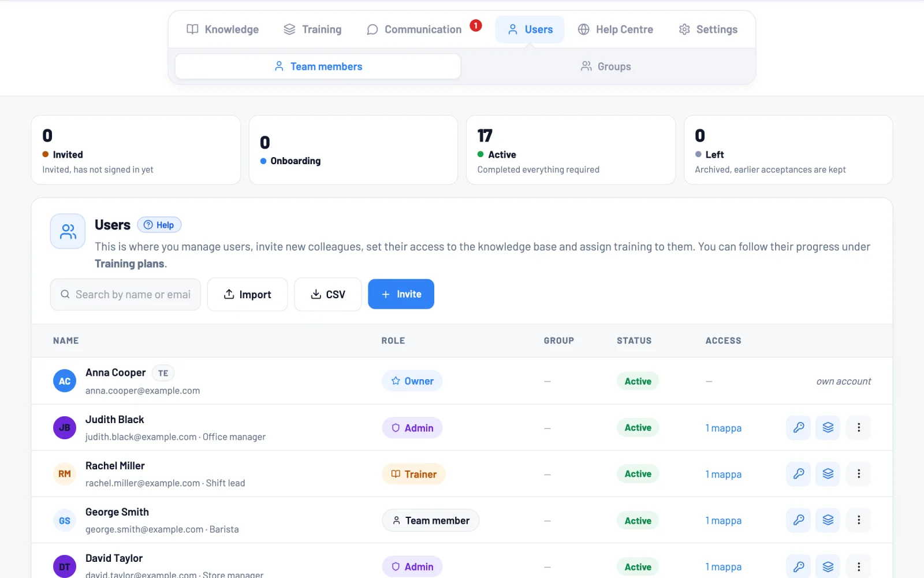The image size is (924, 578).
Task: Open the Settings tab
Action: click(x=709, y=29)
